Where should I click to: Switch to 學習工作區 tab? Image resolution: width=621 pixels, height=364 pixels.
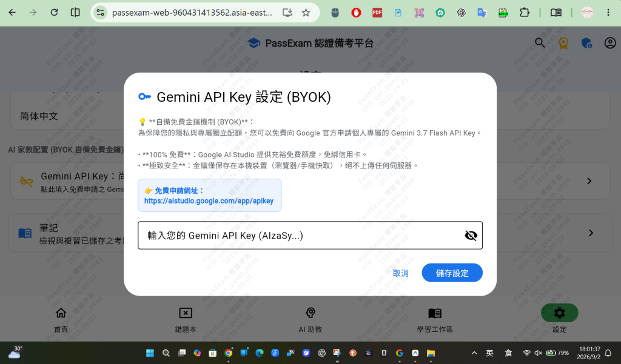click(x=435, y=320)
